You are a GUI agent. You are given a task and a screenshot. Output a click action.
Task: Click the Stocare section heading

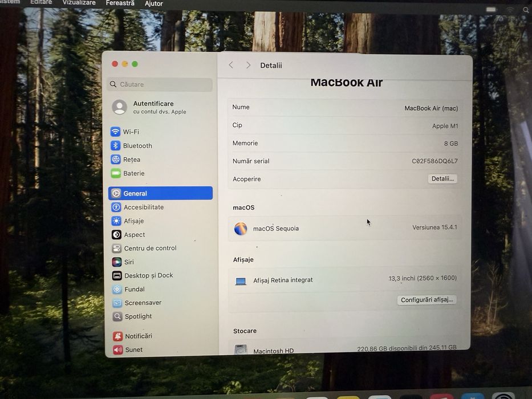pos(245,331)
